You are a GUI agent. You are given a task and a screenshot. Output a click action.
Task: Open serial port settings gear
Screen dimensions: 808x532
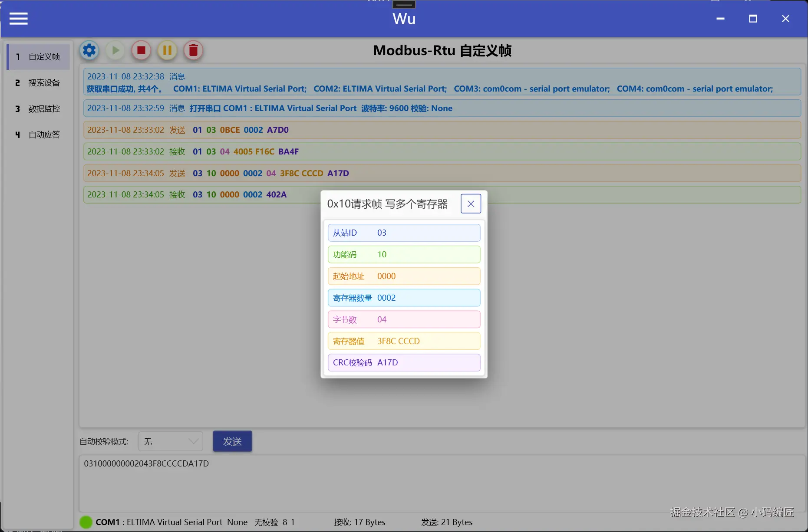click(89, 50)
